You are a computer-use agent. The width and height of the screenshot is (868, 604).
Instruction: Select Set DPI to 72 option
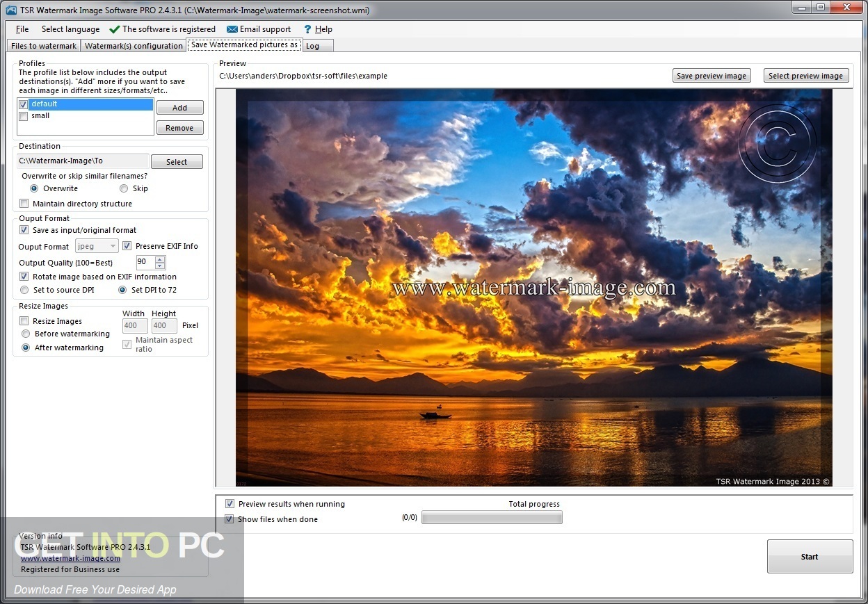pyautogui.click(x=123, y=290)
